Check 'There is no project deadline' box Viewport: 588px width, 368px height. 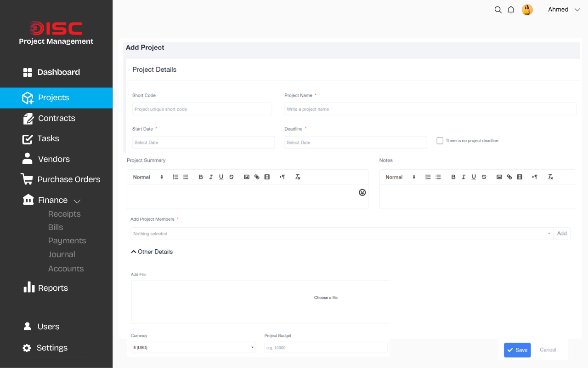tap(440, 141)
